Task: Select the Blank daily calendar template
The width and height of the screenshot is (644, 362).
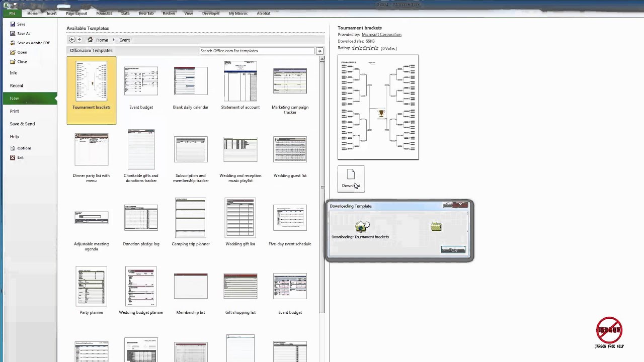Action: coord(191,86)
